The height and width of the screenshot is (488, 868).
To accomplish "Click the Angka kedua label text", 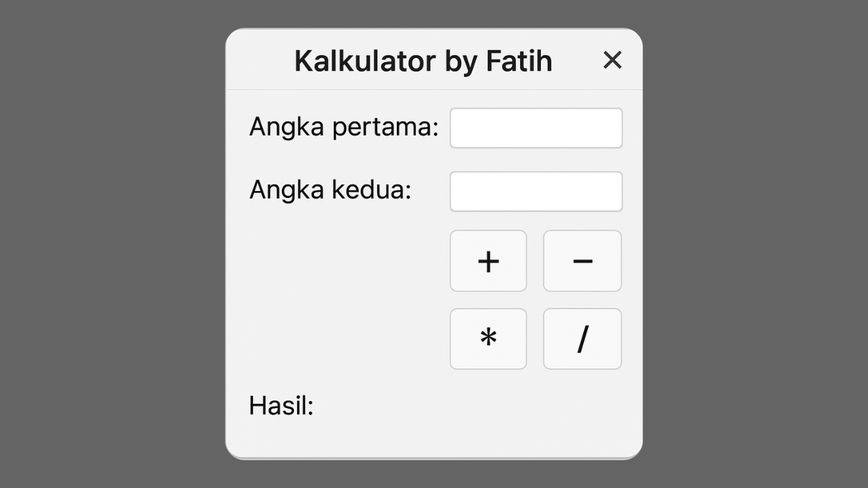I will (x=331, y=190).
